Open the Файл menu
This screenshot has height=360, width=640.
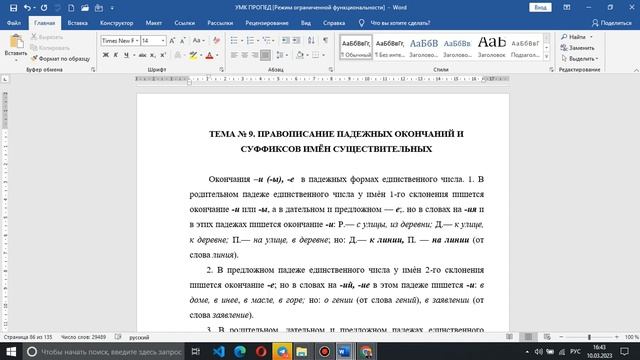(14, 23)
